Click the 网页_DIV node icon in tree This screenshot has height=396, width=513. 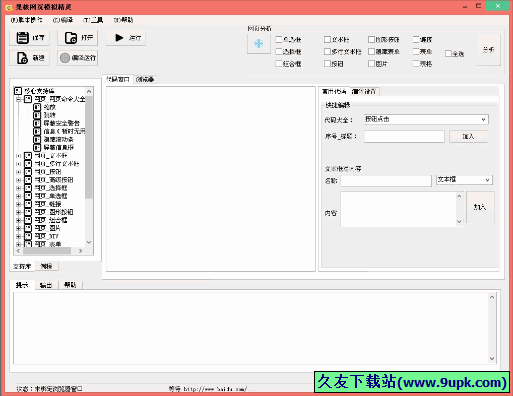click(x=28, y=236)
